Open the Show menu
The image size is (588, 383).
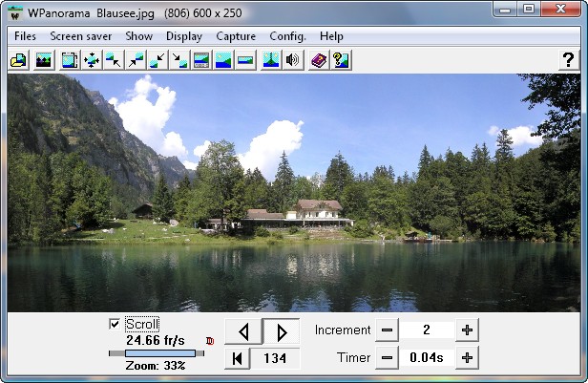tap(138, 36)
